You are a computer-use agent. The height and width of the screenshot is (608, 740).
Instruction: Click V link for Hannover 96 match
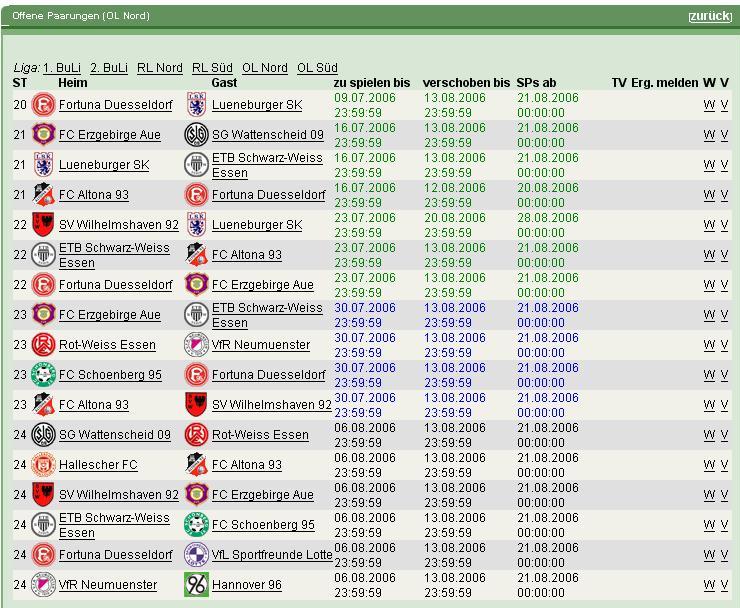coord(724,585)
